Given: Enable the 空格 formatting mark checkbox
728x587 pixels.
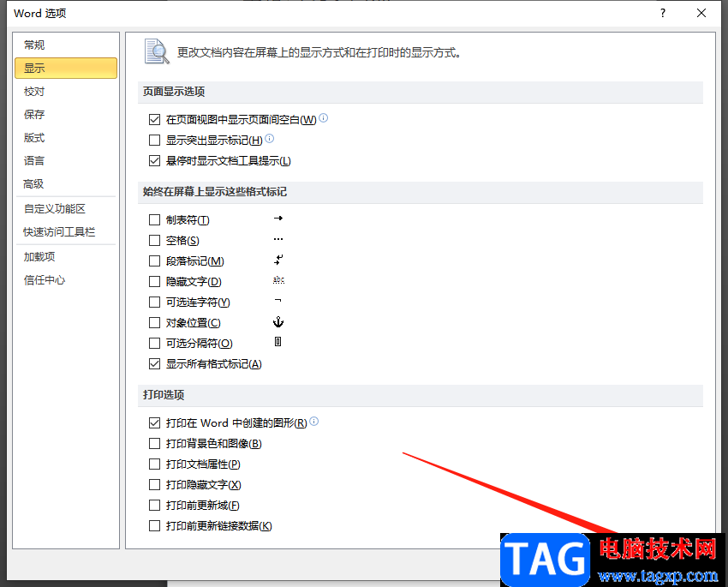Looking at the screenshot, I should [x=155, y=241].
